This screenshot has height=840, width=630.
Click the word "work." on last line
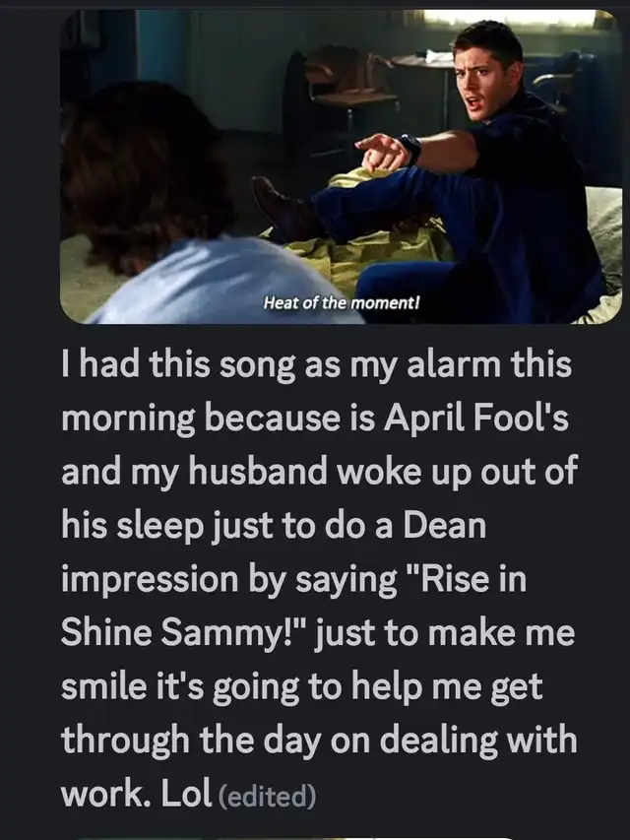[105, 794]
